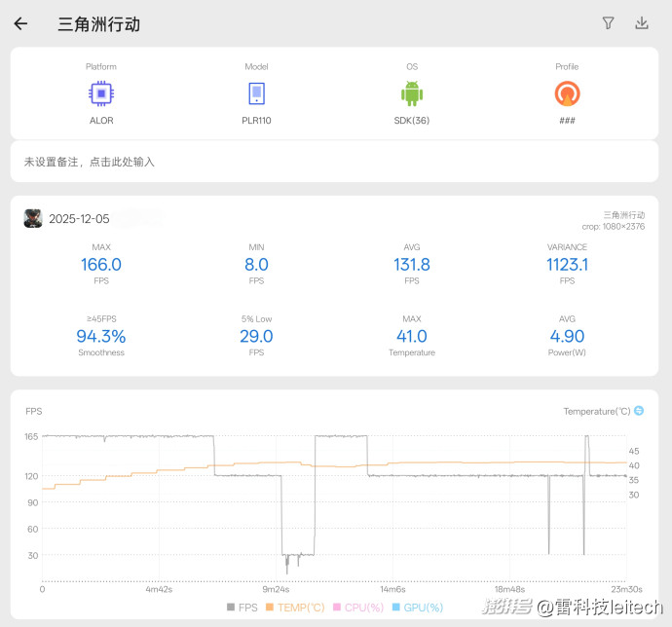The image size is (672, 627).
Task: Click the 9m24s marker on timeline
Action: point(276,589)
